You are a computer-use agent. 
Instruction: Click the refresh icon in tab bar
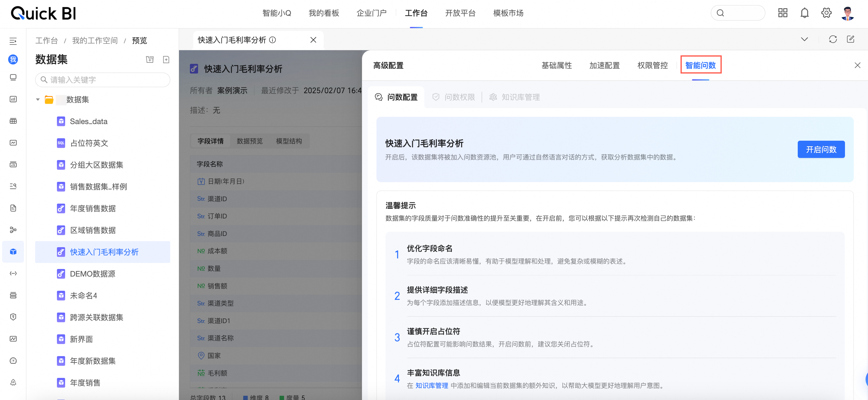tap(833, 39)
